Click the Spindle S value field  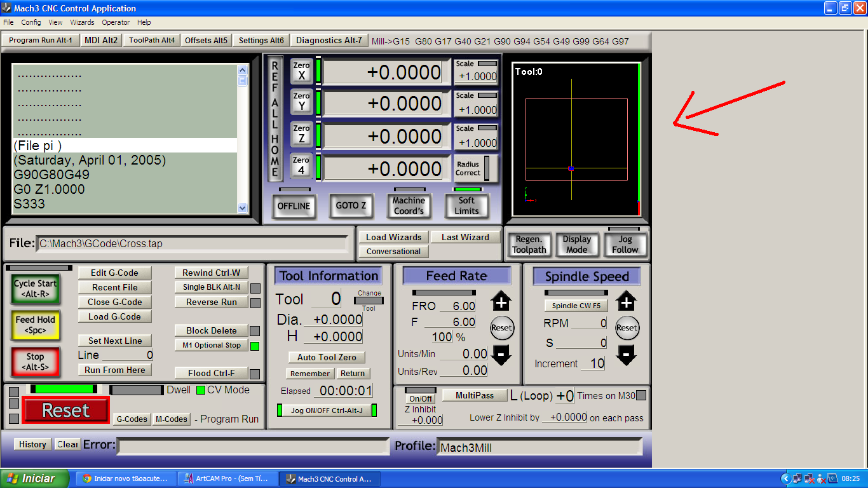583,343
